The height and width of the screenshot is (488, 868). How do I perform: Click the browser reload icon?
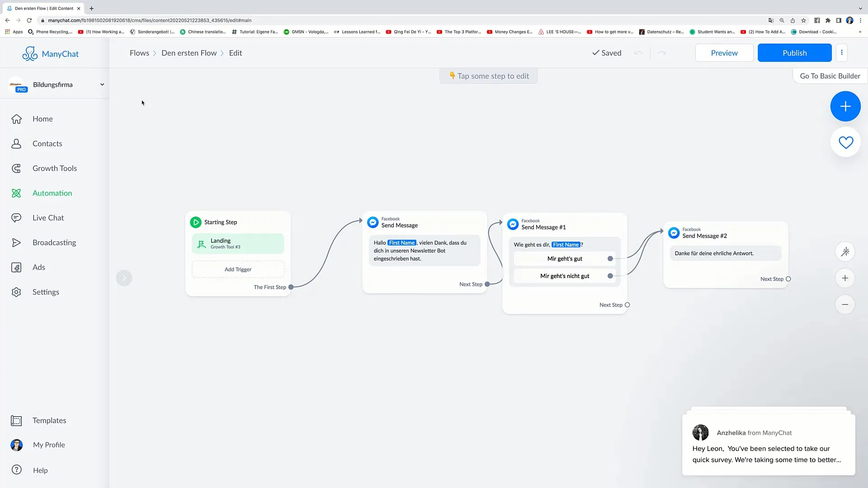tap(29, 20)
